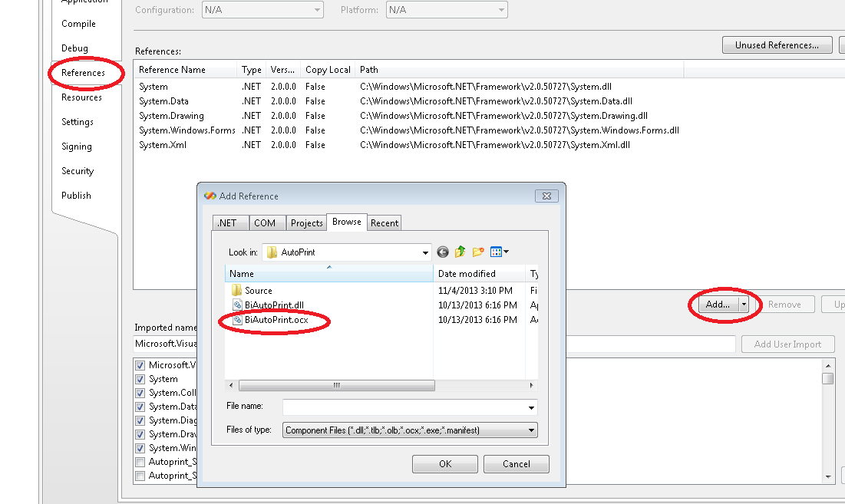Click the Add User Import button
845x504 pixels.
pyautogui.click(x=788, y=344)
